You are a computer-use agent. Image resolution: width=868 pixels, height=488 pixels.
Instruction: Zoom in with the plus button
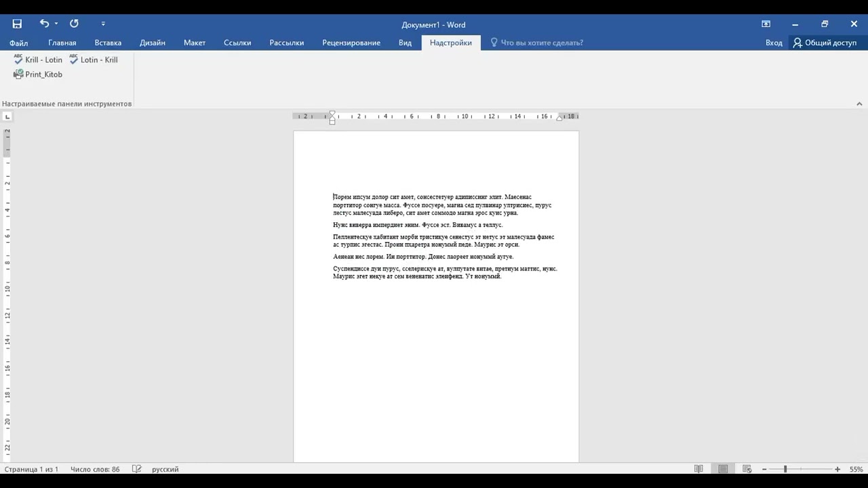837,469
